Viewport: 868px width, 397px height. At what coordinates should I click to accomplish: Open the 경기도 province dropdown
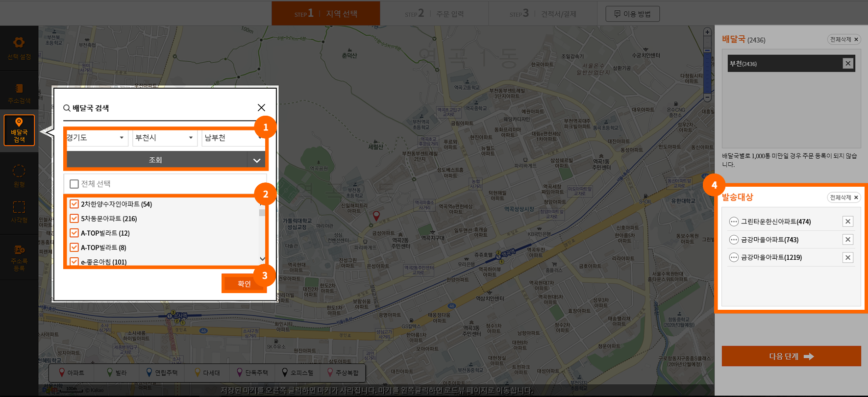96,138
